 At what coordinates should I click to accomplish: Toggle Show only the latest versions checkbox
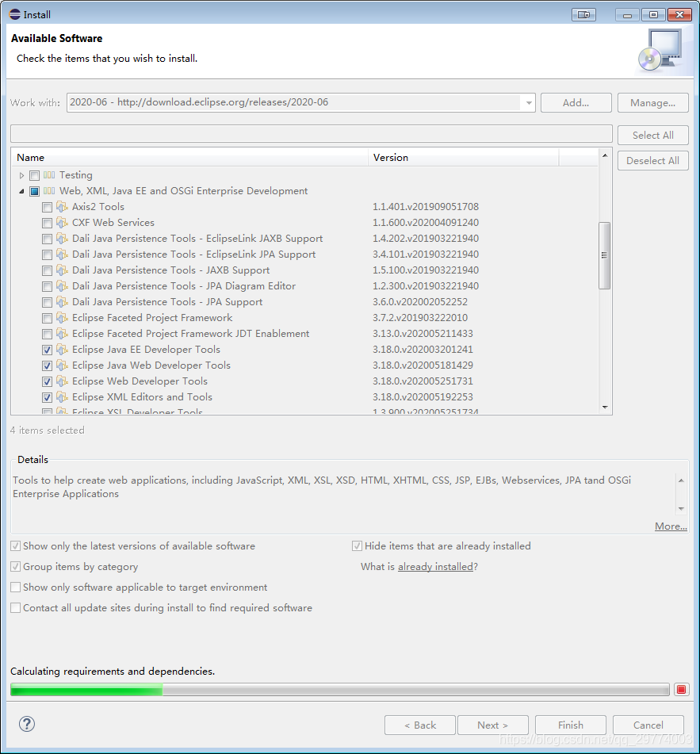15,546
